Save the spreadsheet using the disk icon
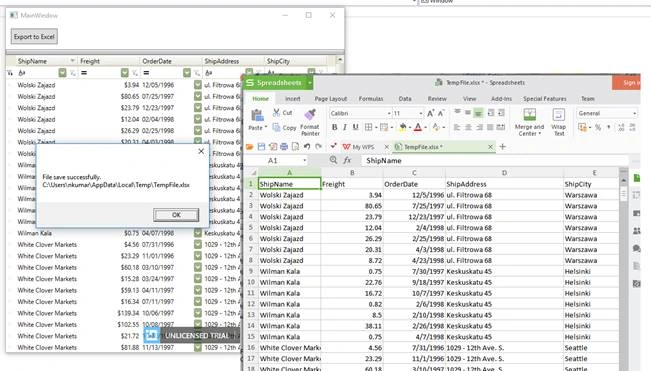Image resolution: width=651 pixels, height=371 pixels. tap(261, 146)
